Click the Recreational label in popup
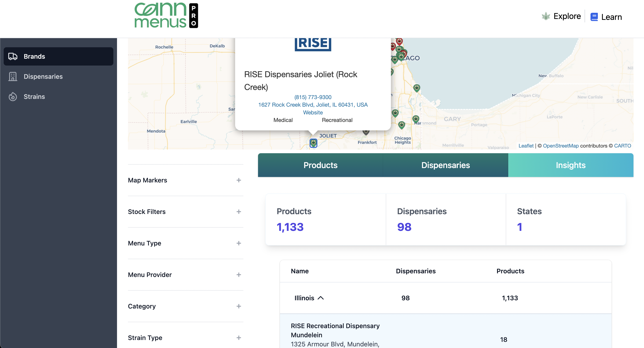The width and height of the screenshot is (644, 348). click(x=337, y=120)
